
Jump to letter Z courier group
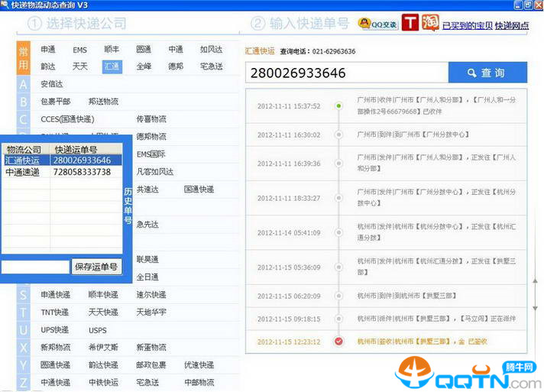24,382
